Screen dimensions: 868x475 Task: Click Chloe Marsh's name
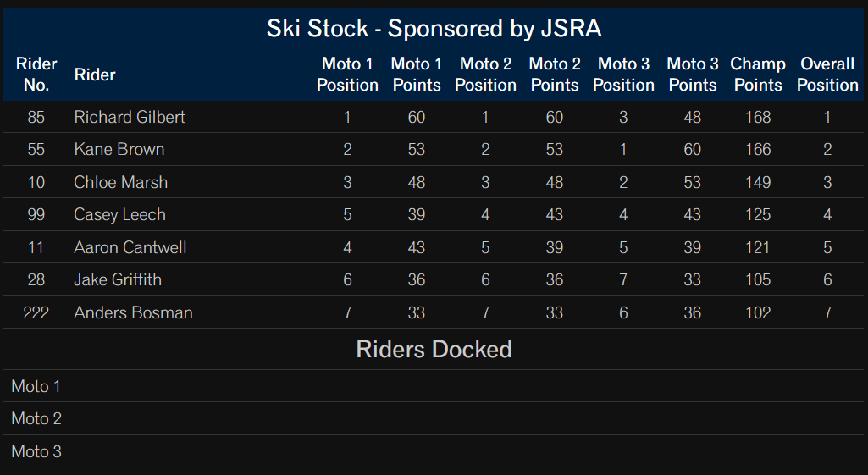[x=121, y=182]
